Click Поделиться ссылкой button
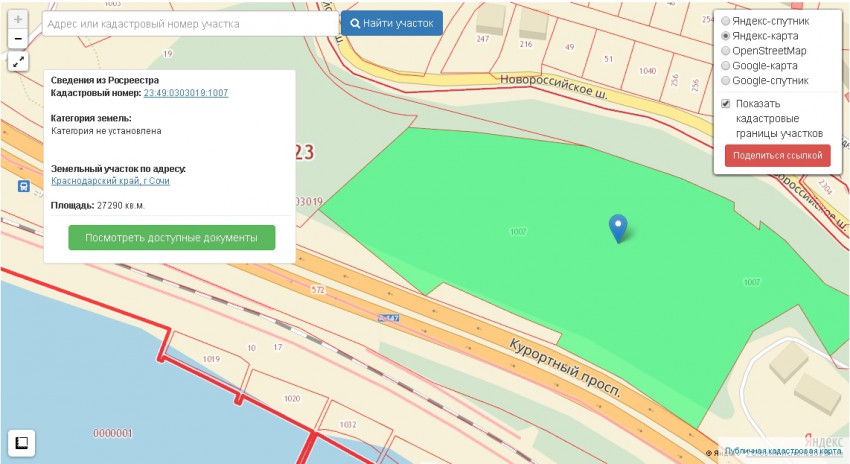Viewport: 850px width, 464px height. click(777, 156)
